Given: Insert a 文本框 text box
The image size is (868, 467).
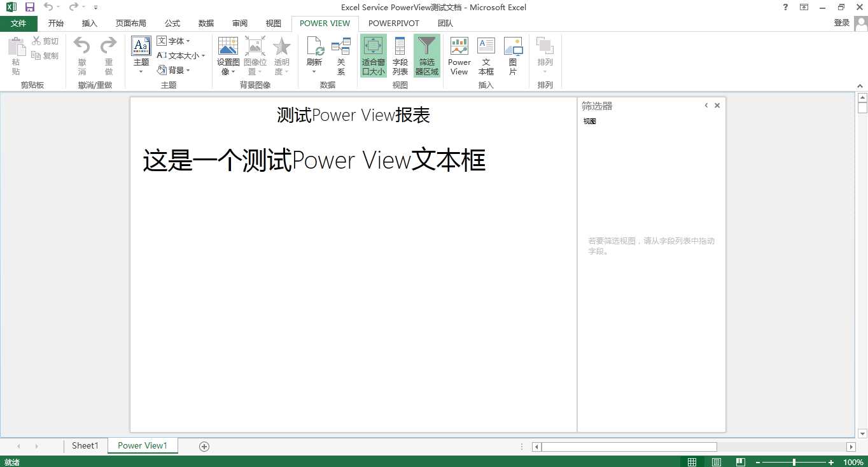Looking at the screenshot, I should (x=486, y=55).
